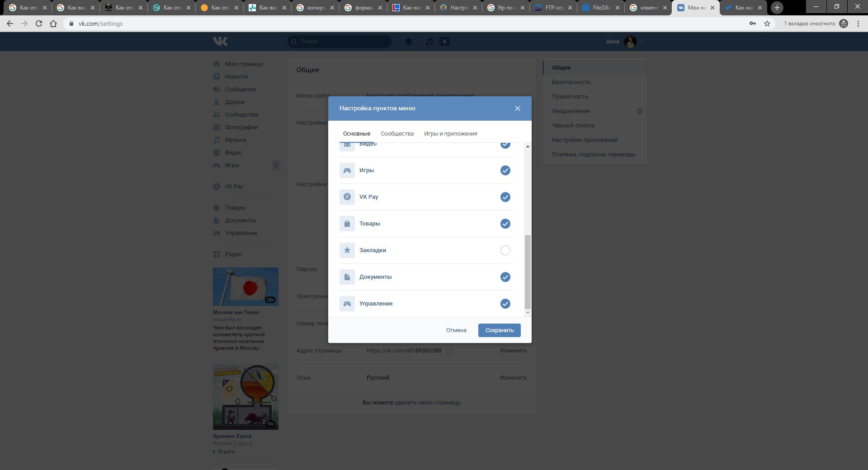Switch to the Основные tab
868x470 pixels.
pos(357,134)
